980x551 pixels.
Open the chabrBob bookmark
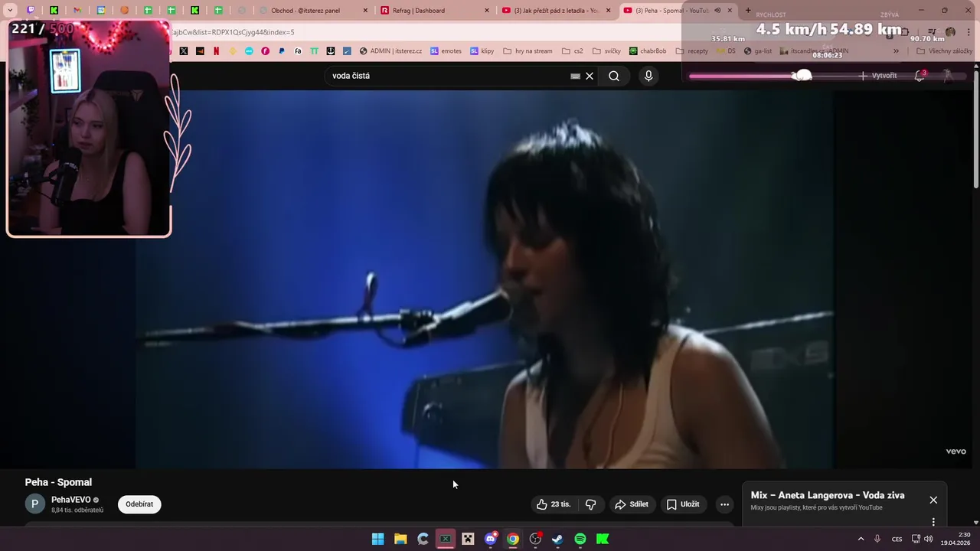pos(648,51)
